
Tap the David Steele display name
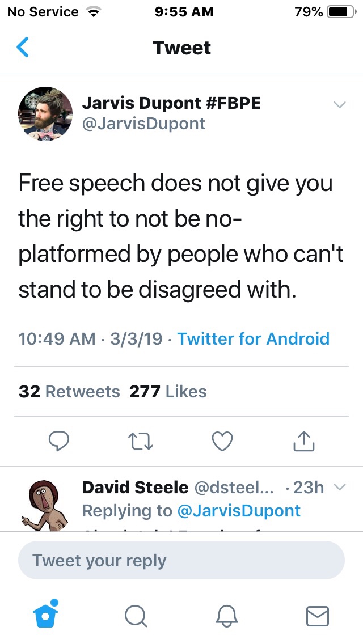(135, 487)
